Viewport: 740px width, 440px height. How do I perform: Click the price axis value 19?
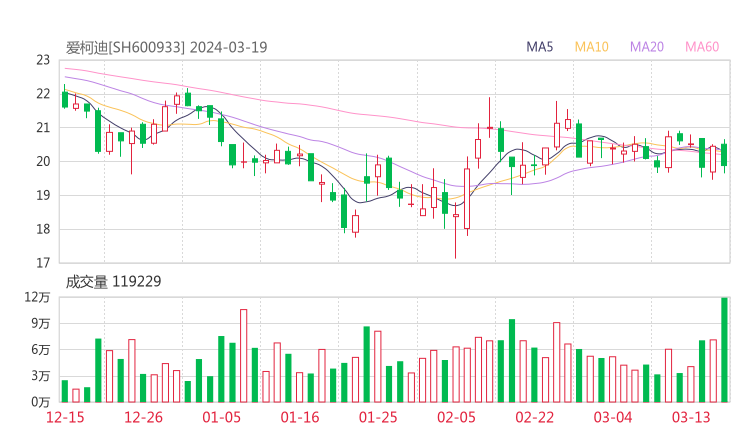tap(43, 195)
